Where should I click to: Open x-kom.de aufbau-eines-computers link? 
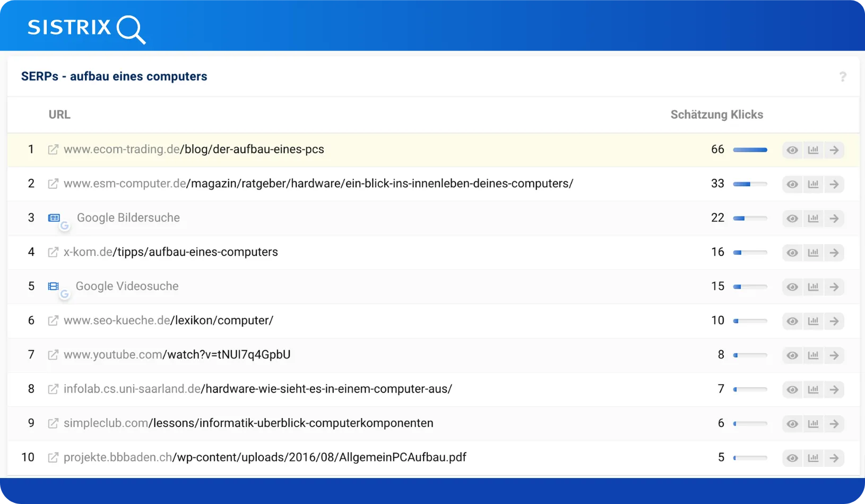point(171,252)
